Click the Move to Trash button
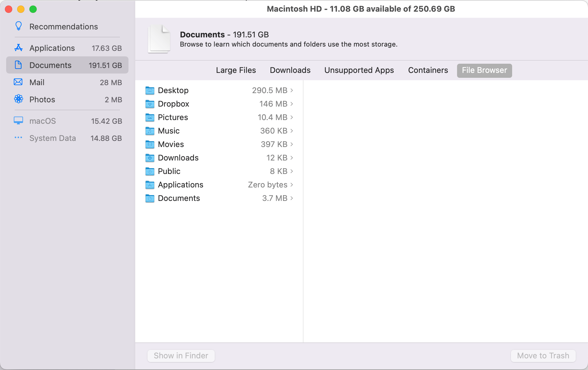Image resolution: width=588 pixels, height=370 pixels. pos(542,356)
